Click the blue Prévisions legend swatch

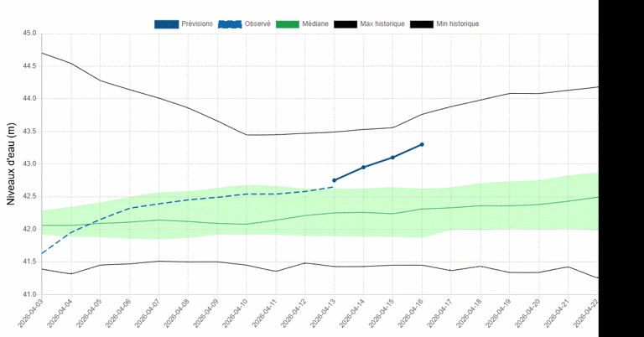167,24
